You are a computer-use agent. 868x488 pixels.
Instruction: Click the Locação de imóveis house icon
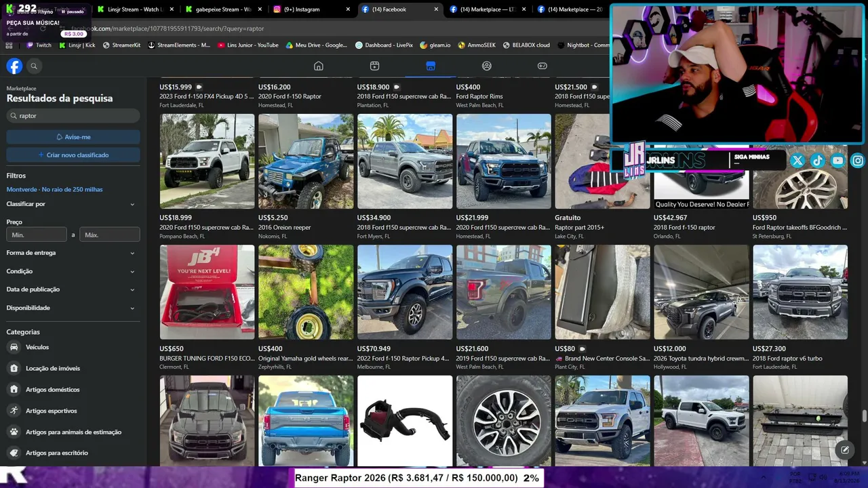(x=14, y=368)
